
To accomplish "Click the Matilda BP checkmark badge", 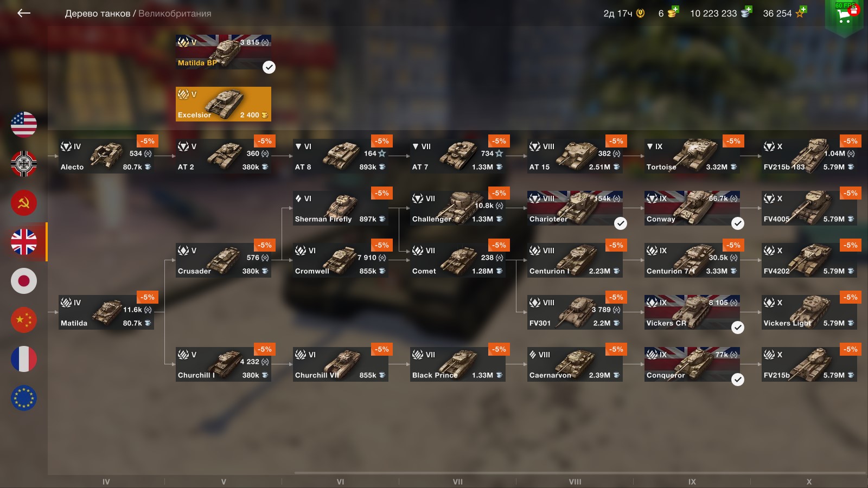I will coord(269,67).
